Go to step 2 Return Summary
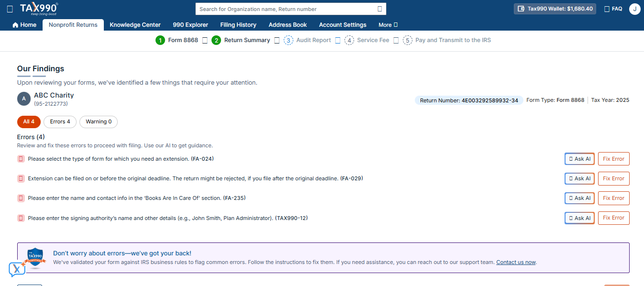The height and width of the screenshot is (286, 644). 241,40
